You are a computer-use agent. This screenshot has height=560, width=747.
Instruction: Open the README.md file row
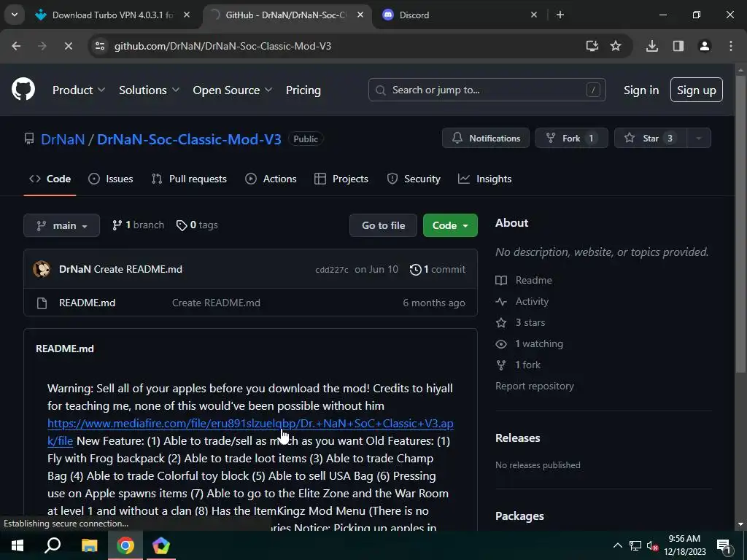coord(251,303)
